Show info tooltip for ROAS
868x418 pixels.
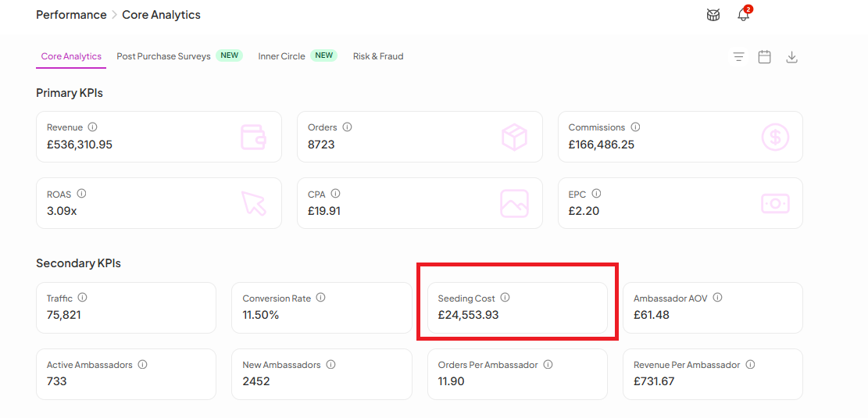point(81,193)
